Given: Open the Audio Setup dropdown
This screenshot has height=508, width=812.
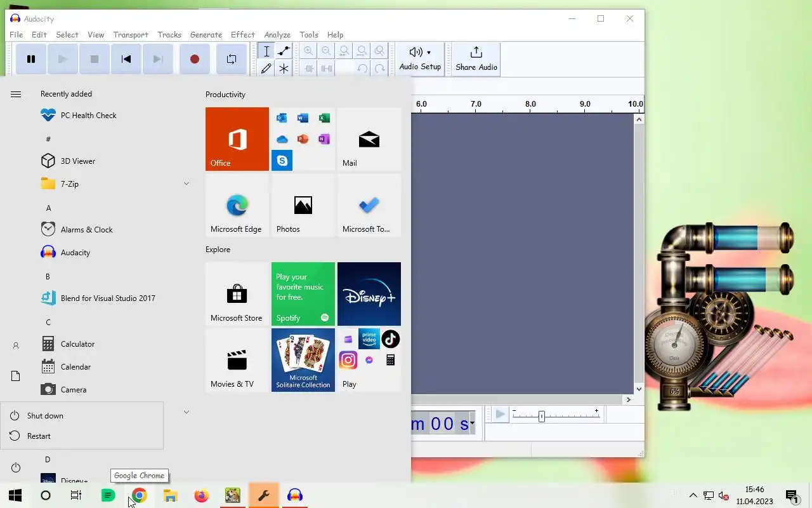Looking at the screenshot, I should point(420,59).
